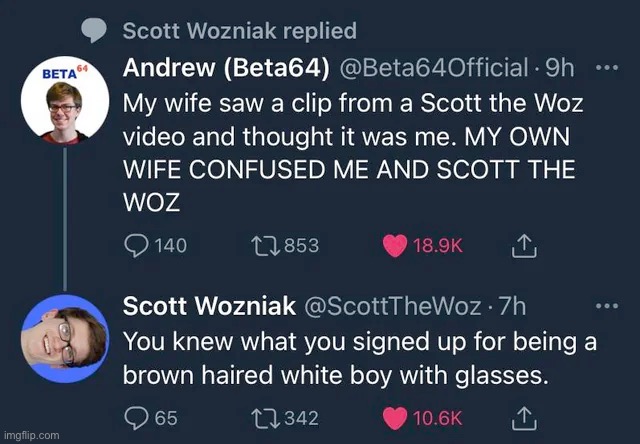Screen dimensions: 640x444
Task: Unlike Scott Wozniak's tweet with 10.6K likes
Action: point(395,416)
